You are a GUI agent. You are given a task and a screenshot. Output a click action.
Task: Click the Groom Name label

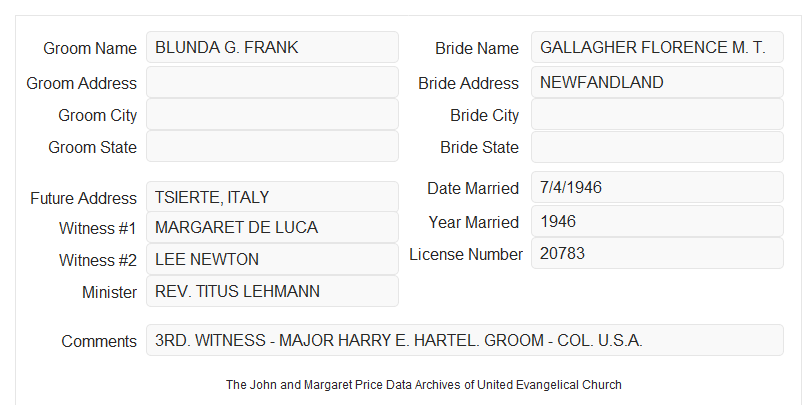(90, 48)
